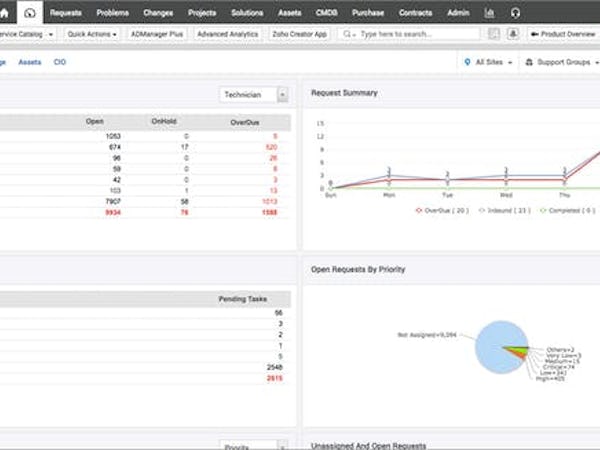Click the Zoho Creator App button
Screen dimensions: 600x450
(x=300, y=34)
